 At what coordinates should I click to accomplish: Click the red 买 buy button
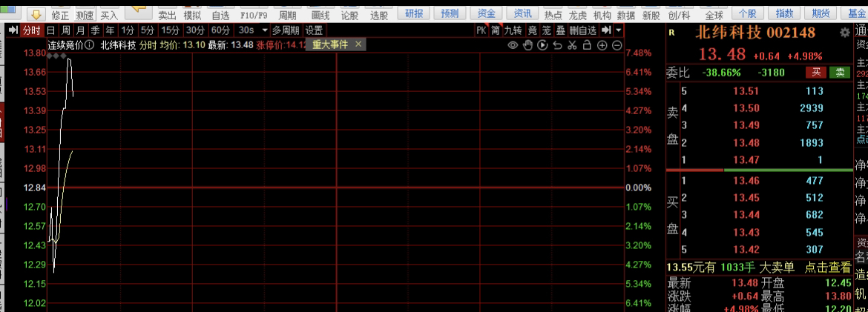tap(816, 73)
